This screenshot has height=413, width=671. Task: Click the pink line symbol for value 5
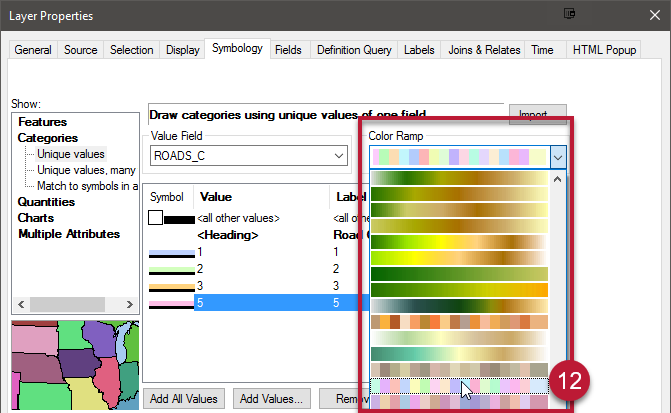click(171, 304)
